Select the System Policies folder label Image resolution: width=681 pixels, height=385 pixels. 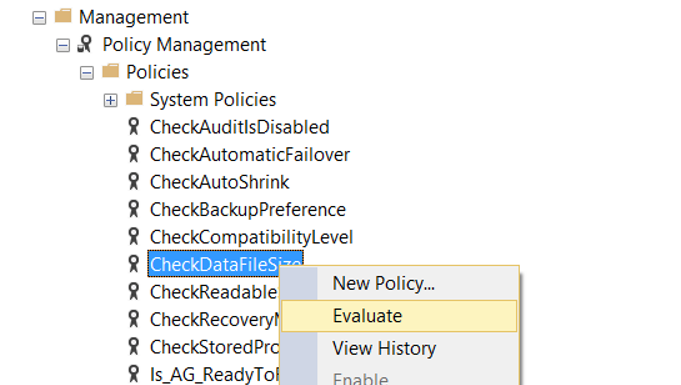coord(213,100)
